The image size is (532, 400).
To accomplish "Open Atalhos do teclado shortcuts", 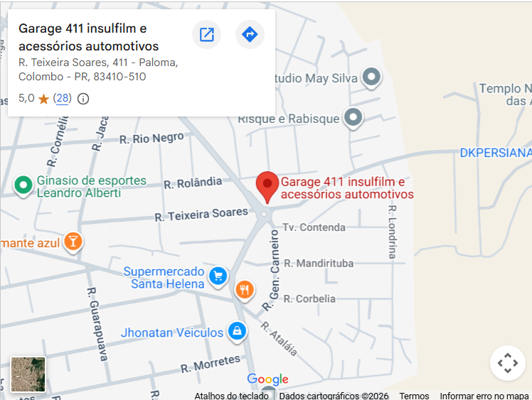I will point(231,396).
